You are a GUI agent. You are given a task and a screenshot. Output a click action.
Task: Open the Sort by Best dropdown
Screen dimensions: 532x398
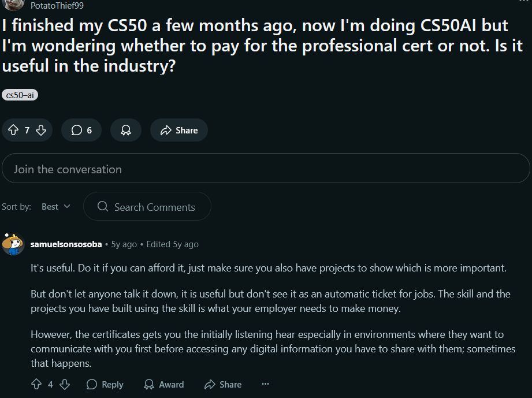pos(56,206)
